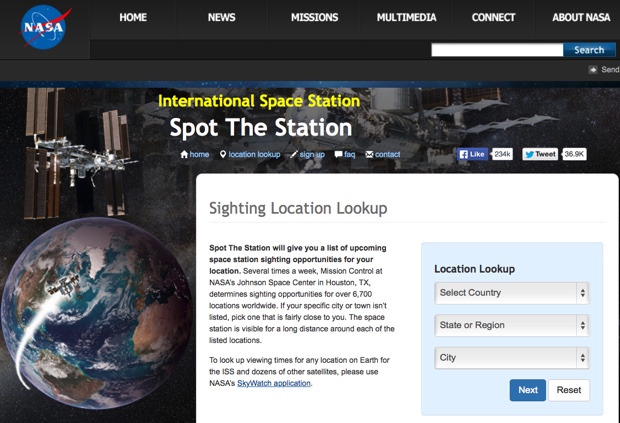This screenshot has width=620, height=423.
Task: Click the Send text in the toolbar
Action: point(610,70)
